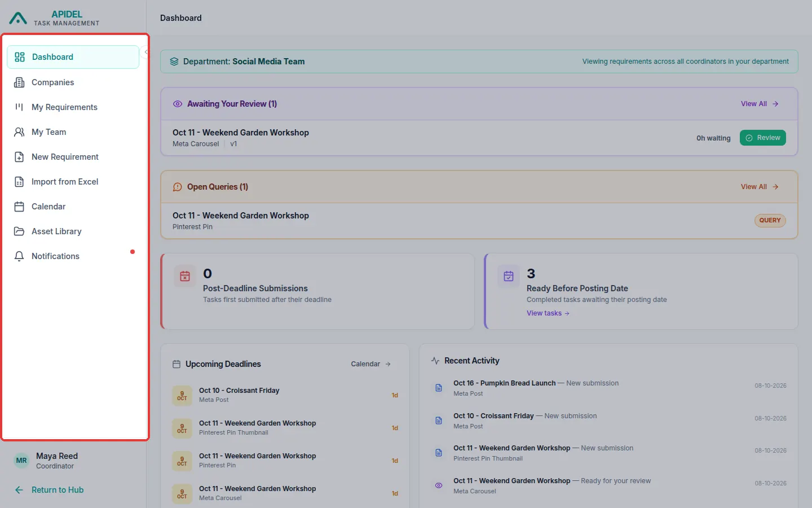This screenshot has width=812, height=508.
Task: Click the Department layers icon
Action: [x=174, y=62]
